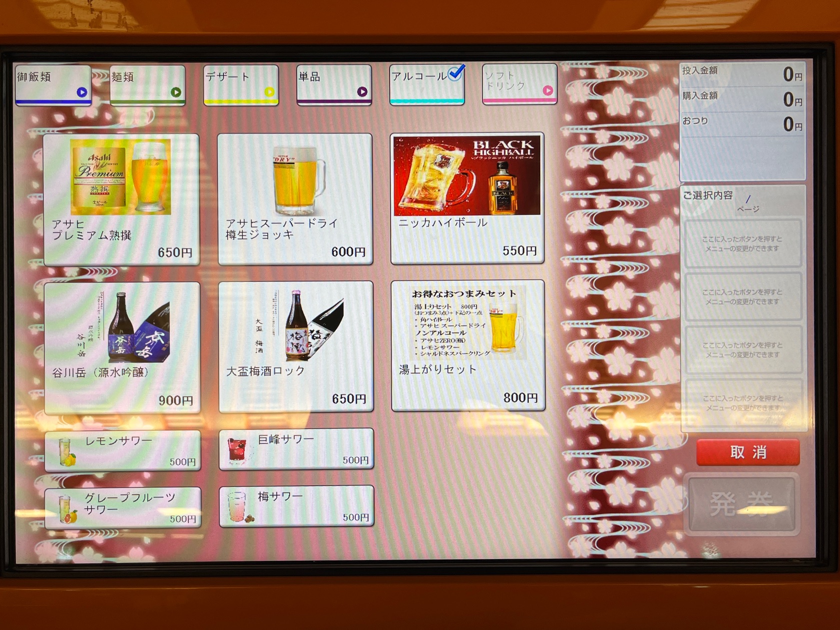The image size is (840, 630).
Task: Choose the Black Highball Nikka item
Action: tap(467, 197)
